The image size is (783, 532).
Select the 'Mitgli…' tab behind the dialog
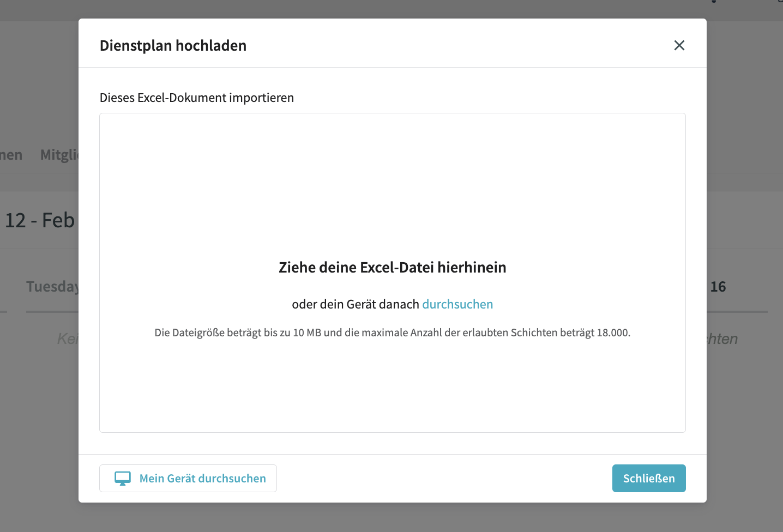[59, 155]
